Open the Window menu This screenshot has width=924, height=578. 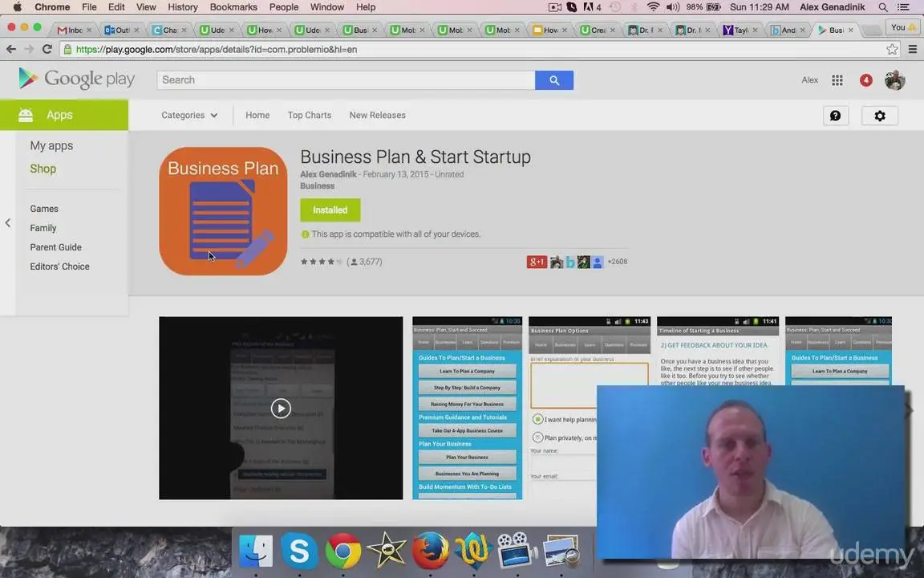coord(327,7)
